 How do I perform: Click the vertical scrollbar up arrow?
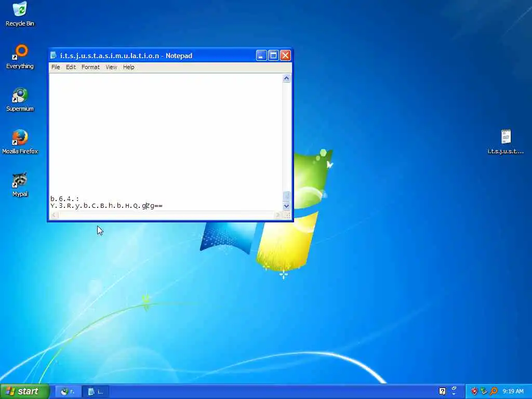point(286,78)
